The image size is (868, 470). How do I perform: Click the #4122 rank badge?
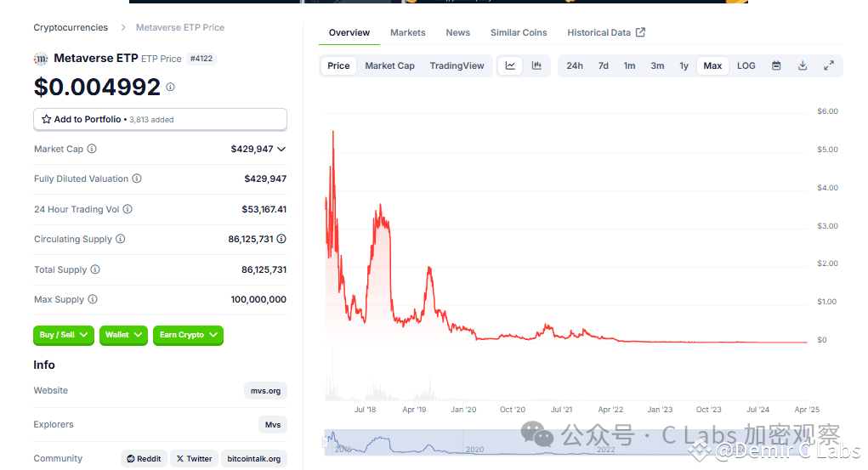tap(201, 58)
